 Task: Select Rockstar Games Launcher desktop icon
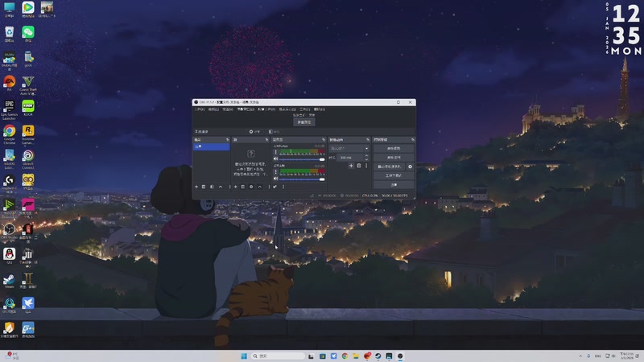[x=28, y=134]
